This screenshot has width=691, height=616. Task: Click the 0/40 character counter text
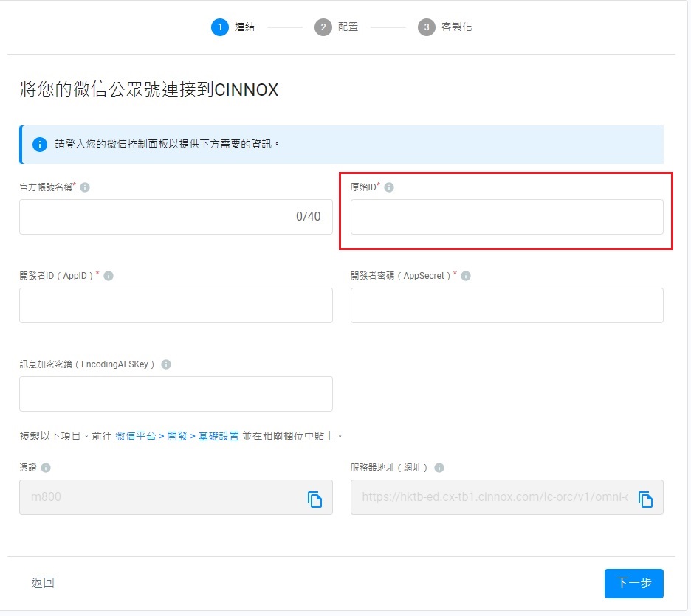click(x=308, y=217)
